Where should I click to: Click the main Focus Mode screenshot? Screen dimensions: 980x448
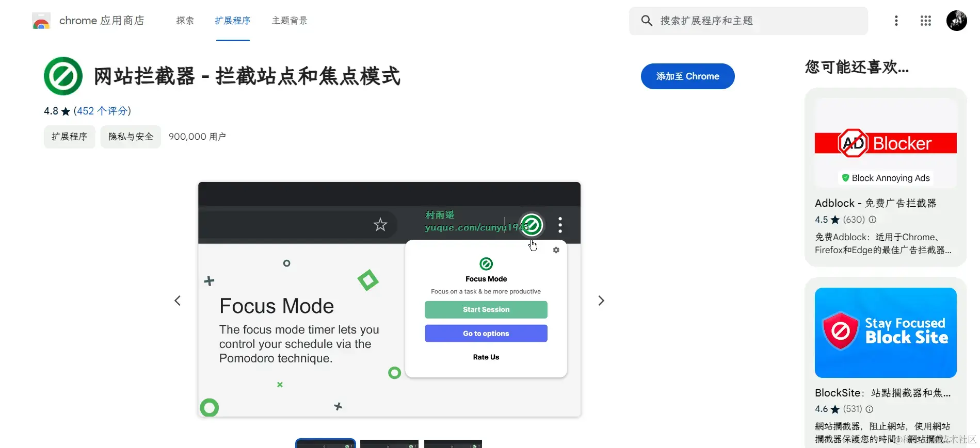[389, 299]
